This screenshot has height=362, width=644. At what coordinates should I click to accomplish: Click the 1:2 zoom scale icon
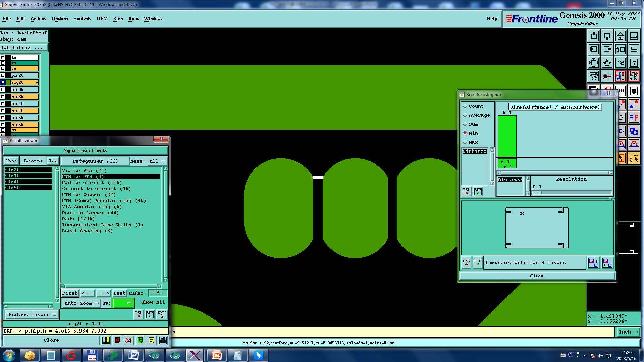[621, 63]
